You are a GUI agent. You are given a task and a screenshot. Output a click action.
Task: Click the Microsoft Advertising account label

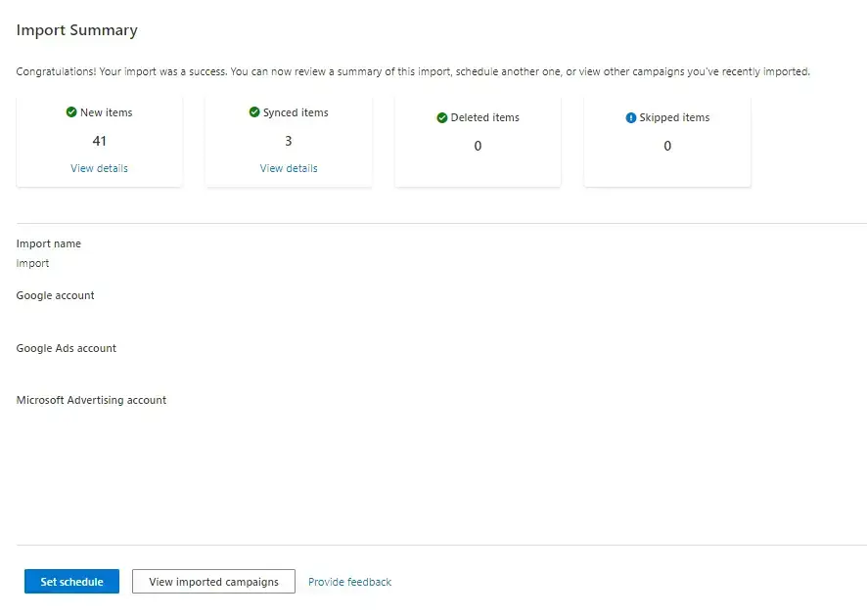(x=91, y=400)
